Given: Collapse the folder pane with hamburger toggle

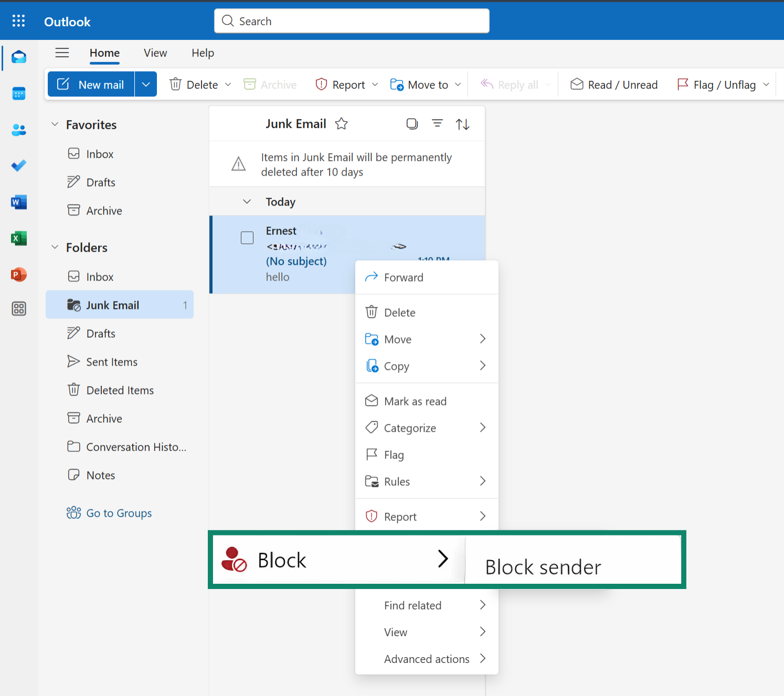Looking at the screenshot, I should [x=62, y=53].
